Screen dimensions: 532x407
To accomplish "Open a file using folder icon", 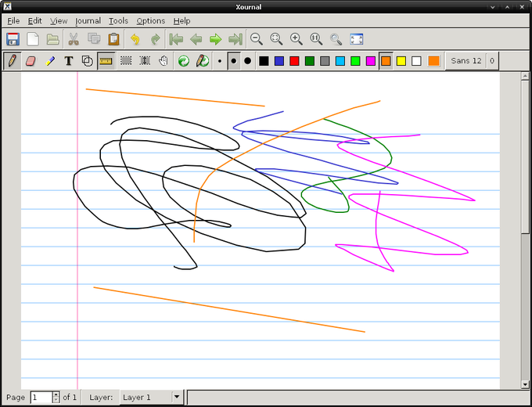I will click(52, 39).
